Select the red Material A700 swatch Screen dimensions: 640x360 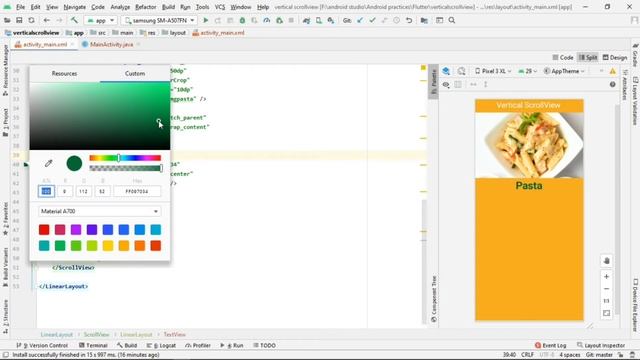point(44,230)
